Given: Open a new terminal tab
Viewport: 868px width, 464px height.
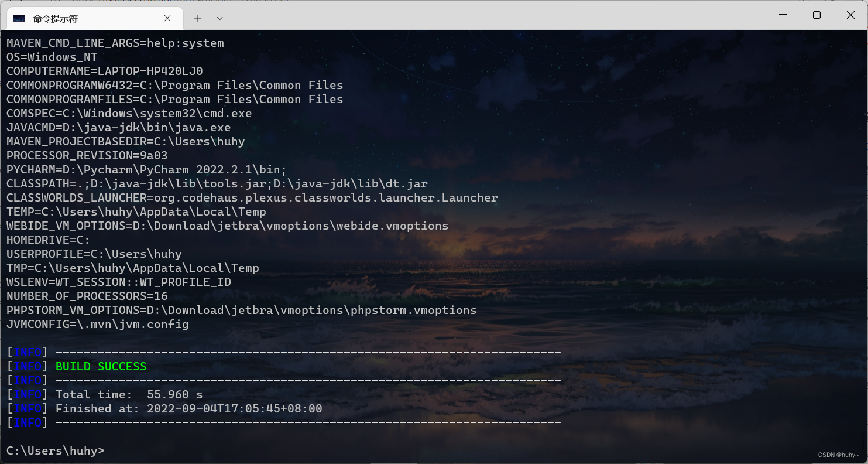Looking at the screenshot, I should click(198, 18).
